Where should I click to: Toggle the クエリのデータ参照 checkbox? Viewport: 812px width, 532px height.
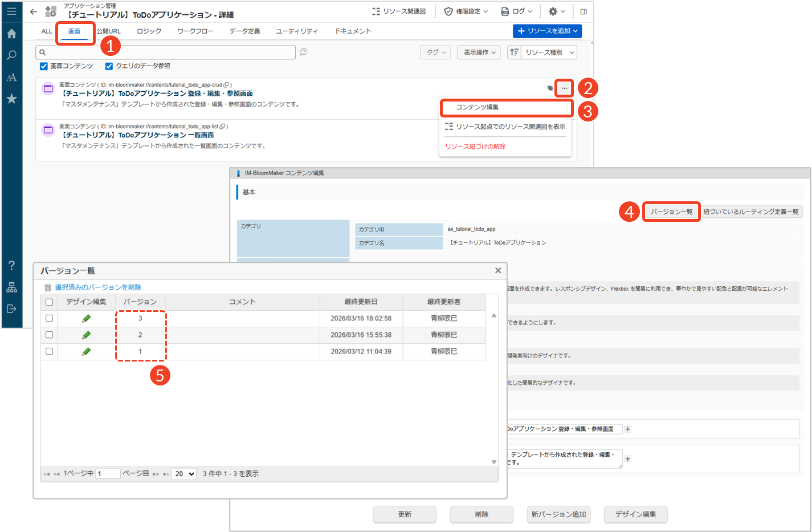(x=109, y=66)
